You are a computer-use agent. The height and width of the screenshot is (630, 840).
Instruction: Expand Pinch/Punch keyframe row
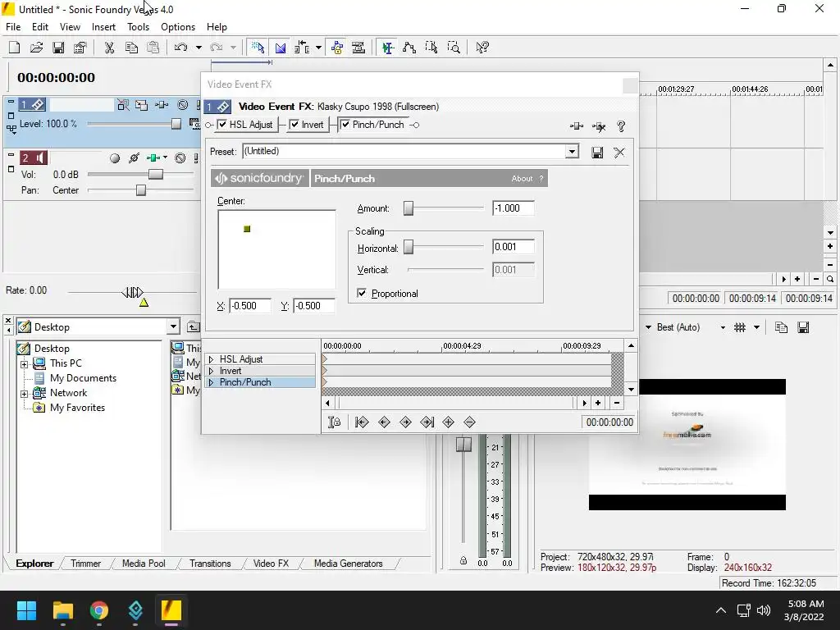(x=211, y=382)
